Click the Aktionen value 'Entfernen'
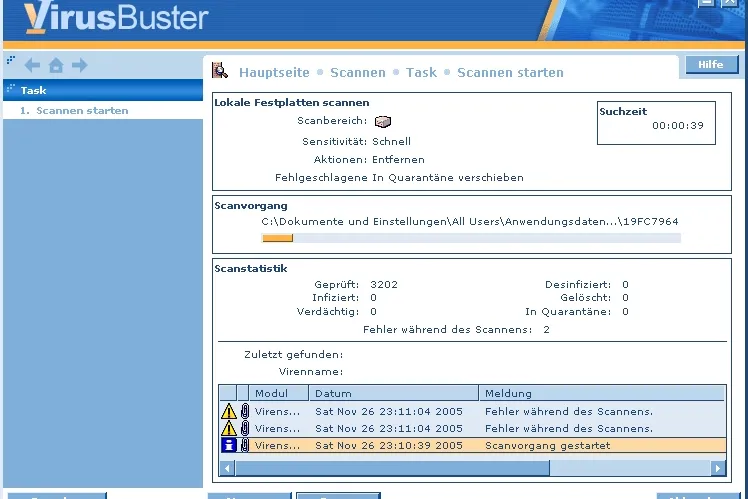This screenshot has height=499, width=748. pos(398,159)
